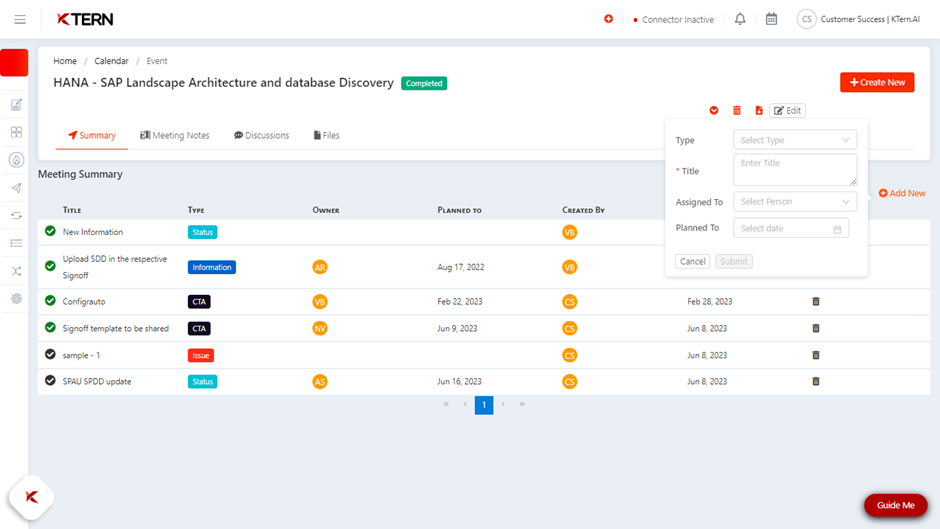Click owner avatar AR
The image size is (940, 529).
click(320, 267)
